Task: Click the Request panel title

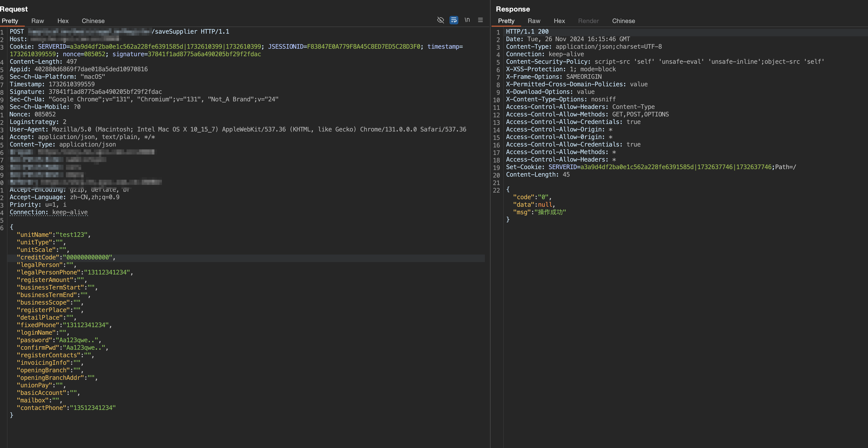Action: pyautogui.click(x=14, y=9)
